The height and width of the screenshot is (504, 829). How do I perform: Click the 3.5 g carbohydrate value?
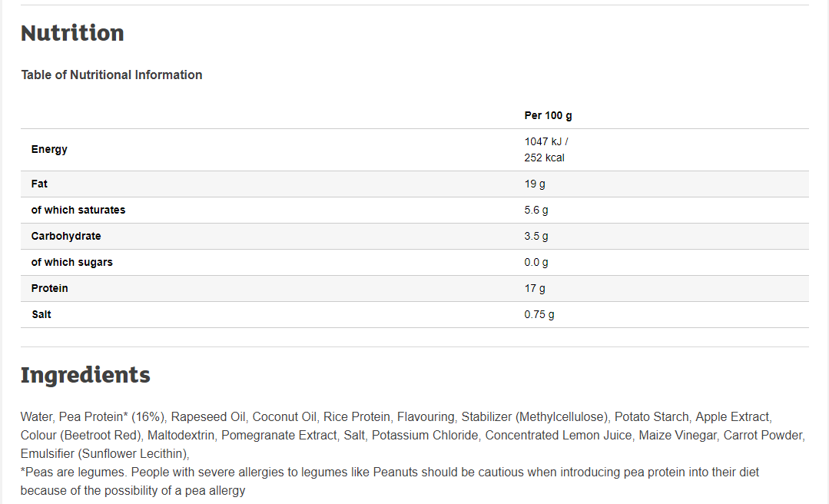536,236
